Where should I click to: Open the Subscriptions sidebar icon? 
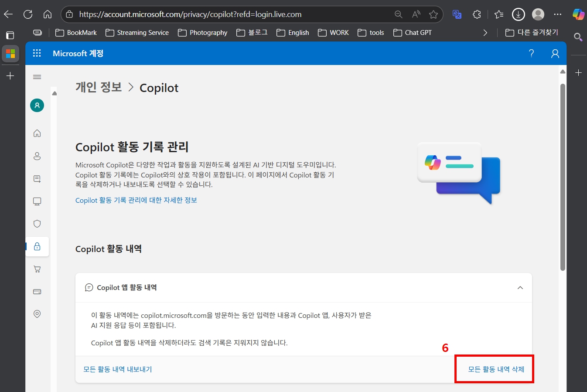tap(37, 179)
